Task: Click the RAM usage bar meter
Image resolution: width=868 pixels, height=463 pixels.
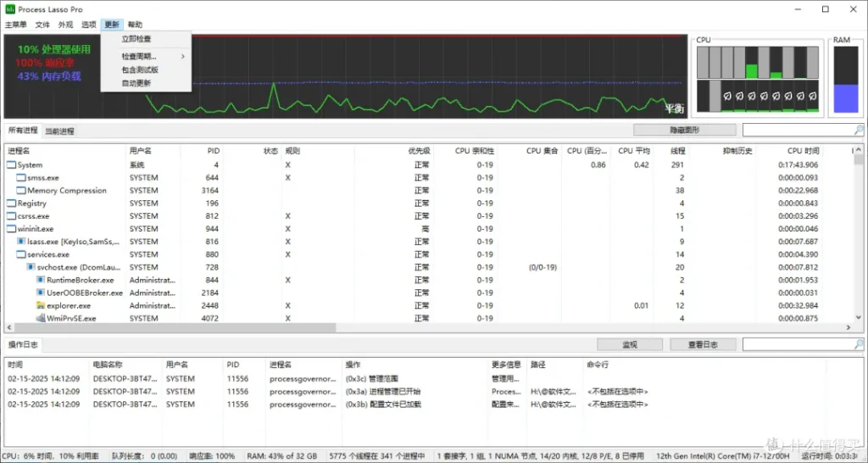Action: [x=846, y=79]
